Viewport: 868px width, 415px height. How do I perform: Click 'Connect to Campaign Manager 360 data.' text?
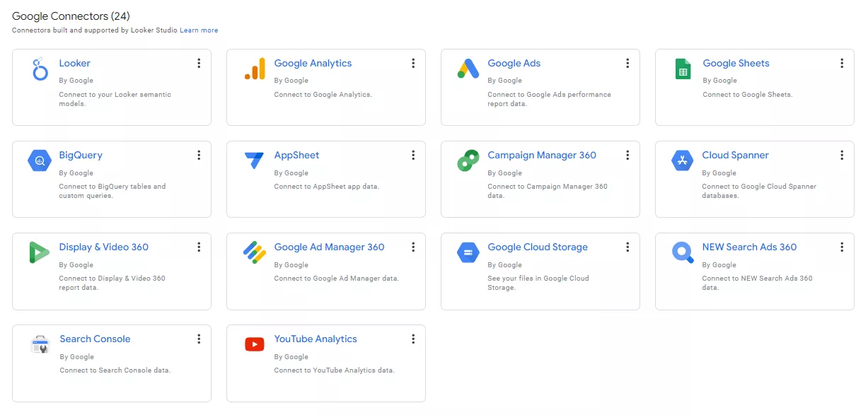click(x=548, y=191)
